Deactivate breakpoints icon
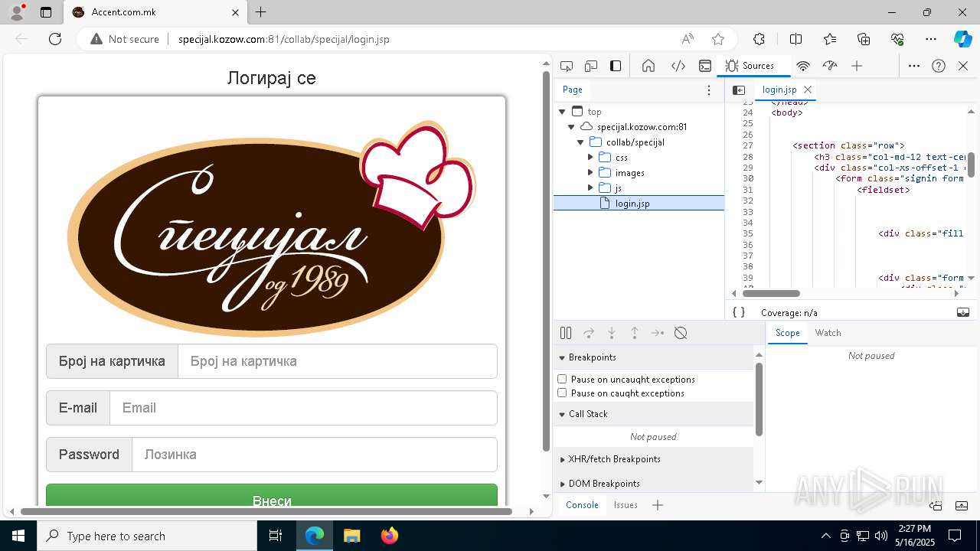This screenshot has width=980, height=551. [681, 333]
